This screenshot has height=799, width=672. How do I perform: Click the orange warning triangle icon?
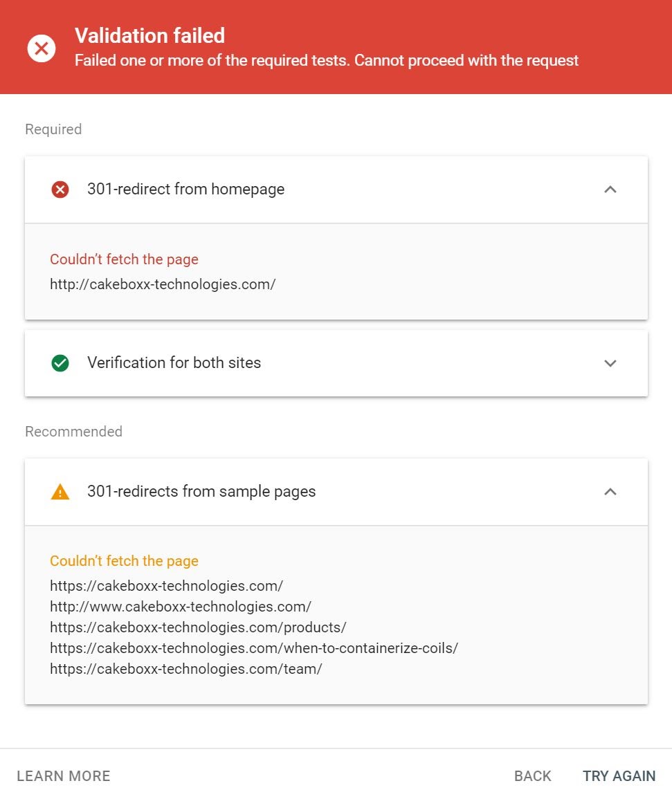click(60, 492)
